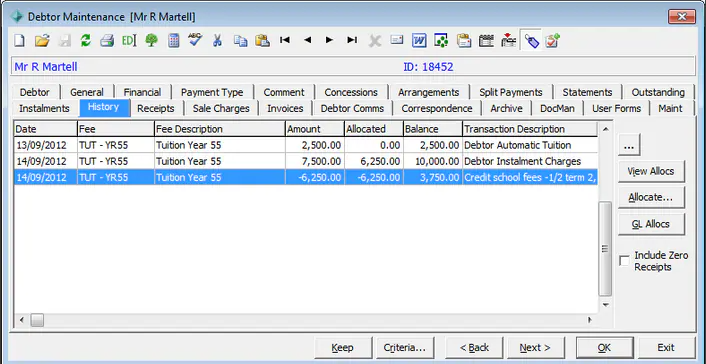Viewport: 706px width, 364px height.
Task: Click the green tree icon
Action: click(x=151, y=41)
